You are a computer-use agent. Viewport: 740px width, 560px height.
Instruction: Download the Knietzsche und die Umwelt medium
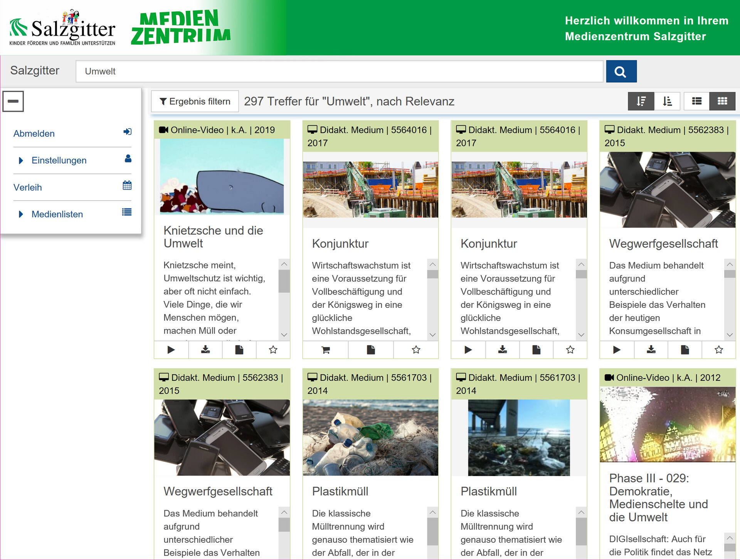click(205, 350)
